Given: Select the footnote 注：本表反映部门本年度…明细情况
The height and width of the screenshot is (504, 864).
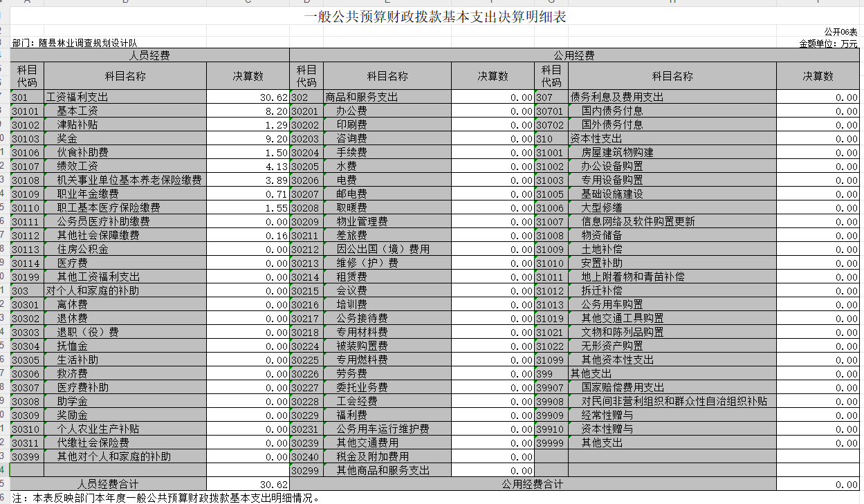Looking at the screenshot, I should click(x=166, y=498).
